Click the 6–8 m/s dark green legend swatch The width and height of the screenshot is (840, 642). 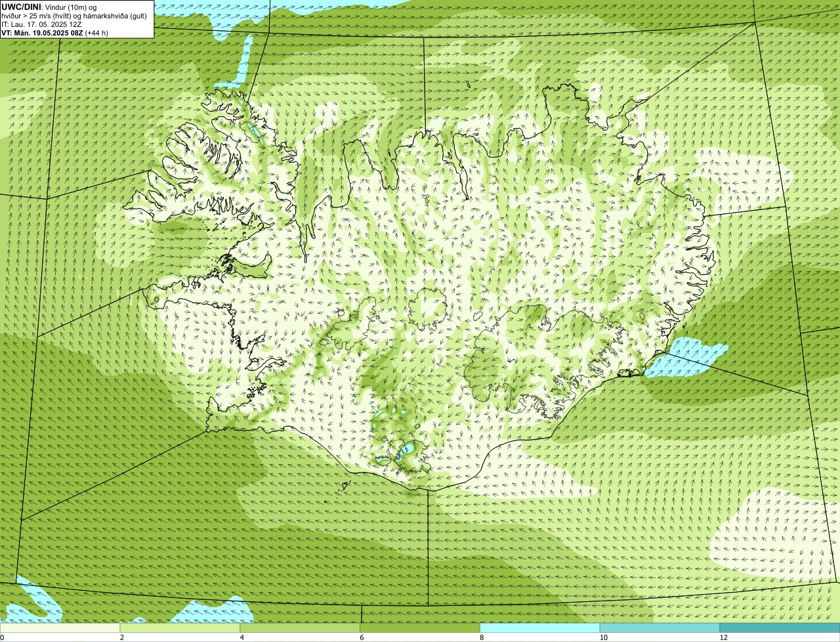tap(421, 628)
